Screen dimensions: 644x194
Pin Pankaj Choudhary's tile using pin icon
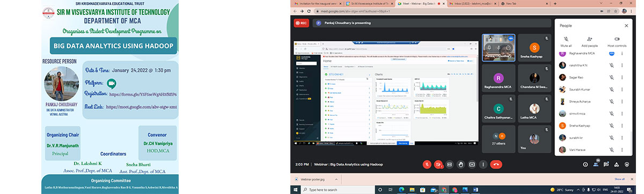coord(489,48)
